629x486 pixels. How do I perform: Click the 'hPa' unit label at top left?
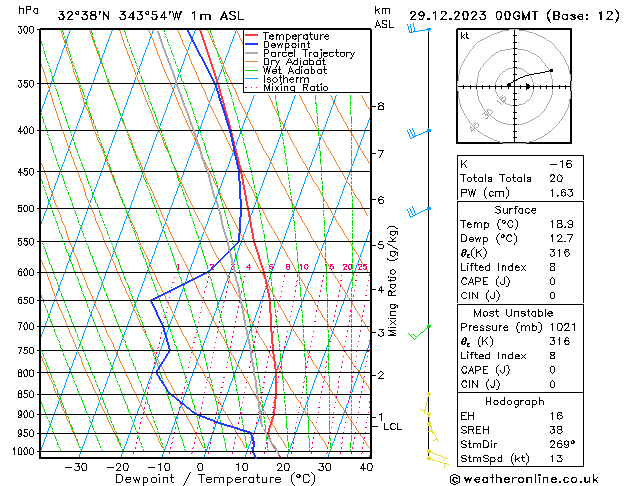pyautogui.click(x=28, y=10)
